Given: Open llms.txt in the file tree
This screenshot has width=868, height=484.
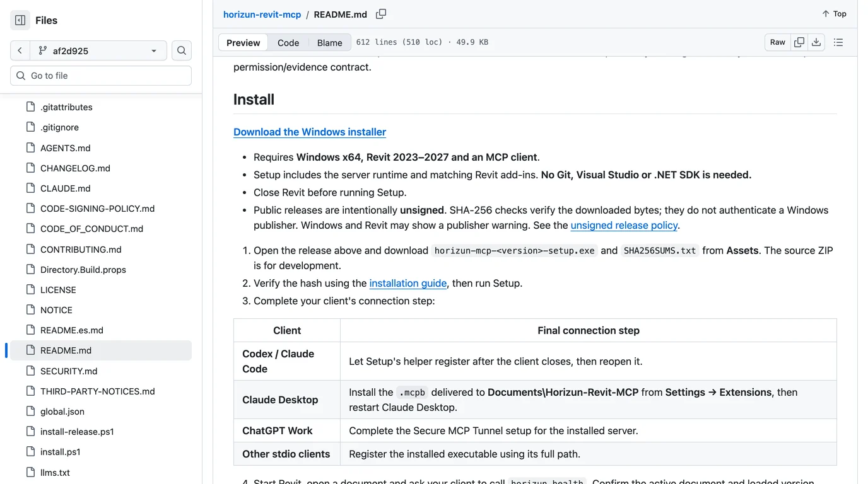Looking at the screenshot, I should [x=101, y=473].
